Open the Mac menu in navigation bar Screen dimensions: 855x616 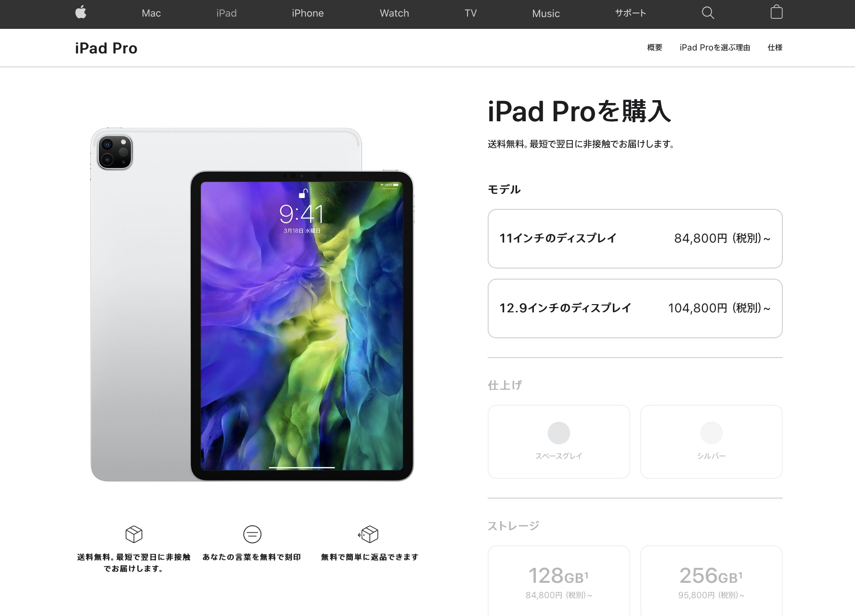coord(151,13)
